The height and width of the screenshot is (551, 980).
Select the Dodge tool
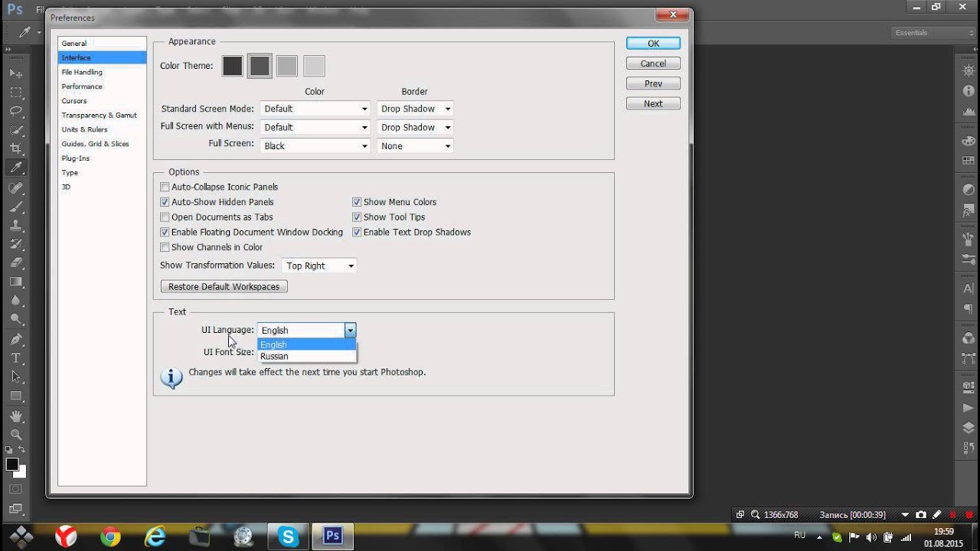(x=16, y=320)
